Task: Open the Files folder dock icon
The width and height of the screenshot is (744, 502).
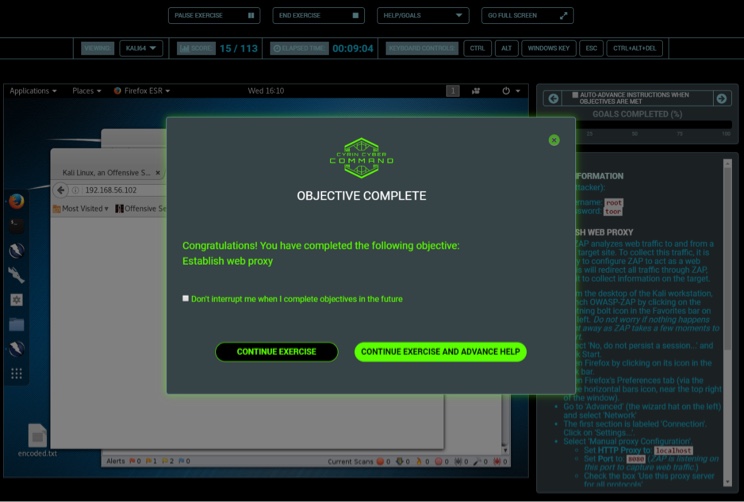Action: click(x=16, y=324)
